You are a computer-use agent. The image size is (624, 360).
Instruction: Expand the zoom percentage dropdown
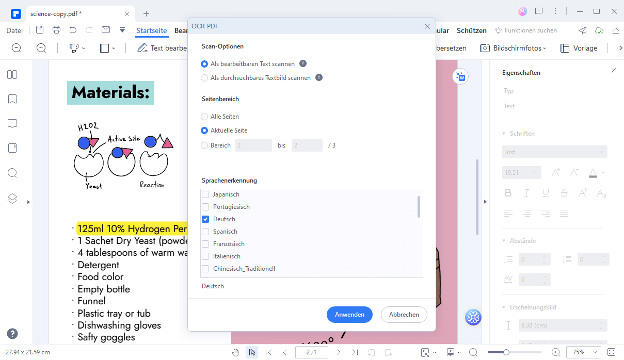click(x=595, y=352)
